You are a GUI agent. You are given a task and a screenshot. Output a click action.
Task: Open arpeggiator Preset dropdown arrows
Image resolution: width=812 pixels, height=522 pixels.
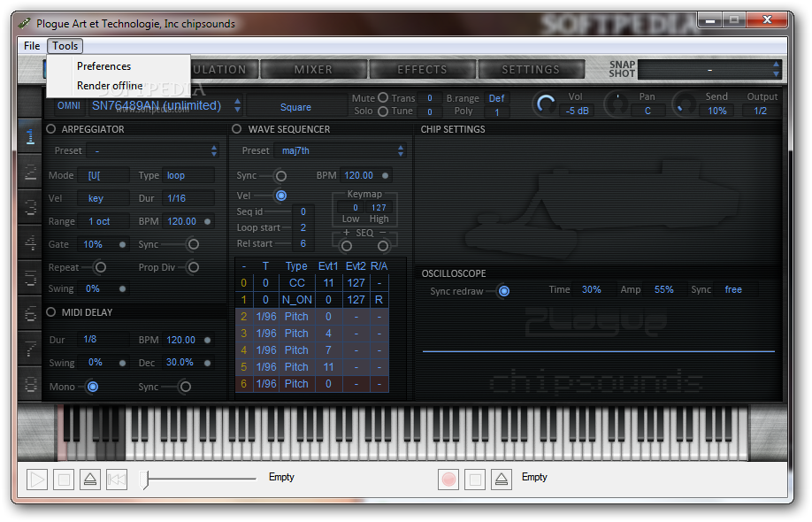click(214, 150)
